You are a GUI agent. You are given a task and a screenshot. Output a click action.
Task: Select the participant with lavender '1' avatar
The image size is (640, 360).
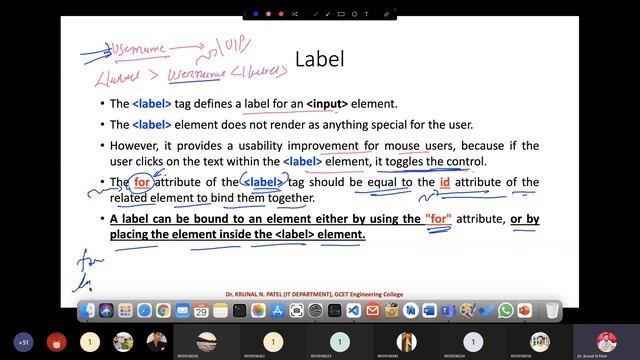pos(473,342)
